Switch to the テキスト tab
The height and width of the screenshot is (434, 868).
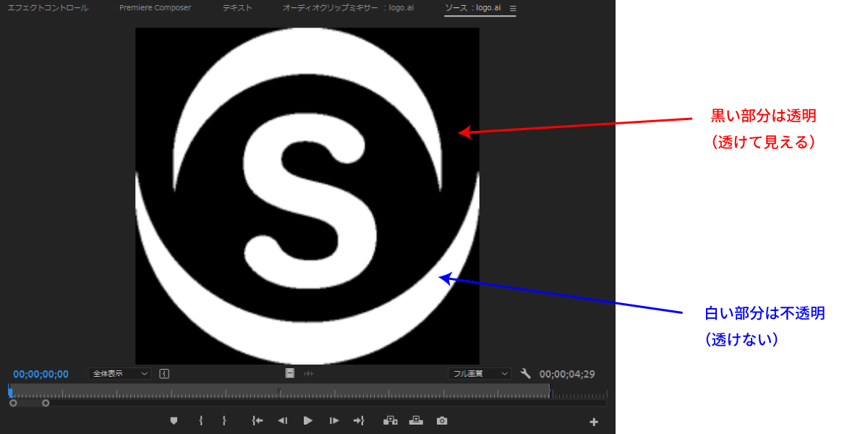[237, 8]
